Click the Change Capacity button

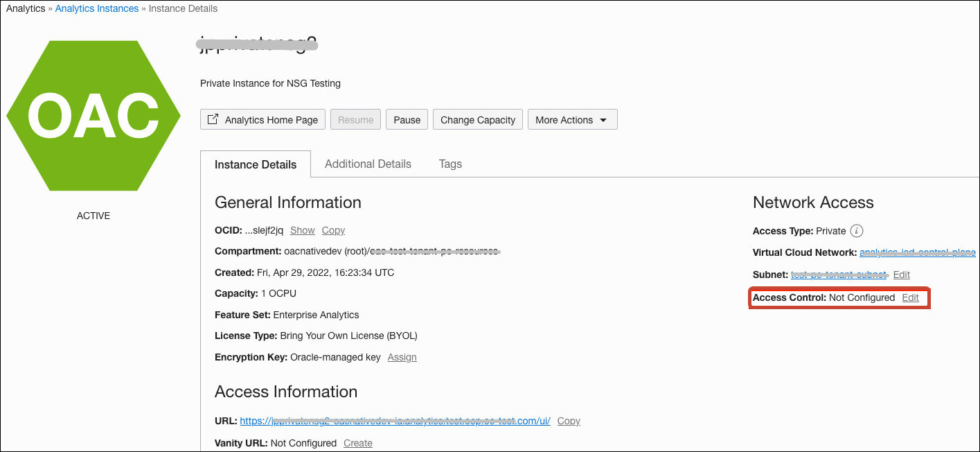click(x=478, y=119)
